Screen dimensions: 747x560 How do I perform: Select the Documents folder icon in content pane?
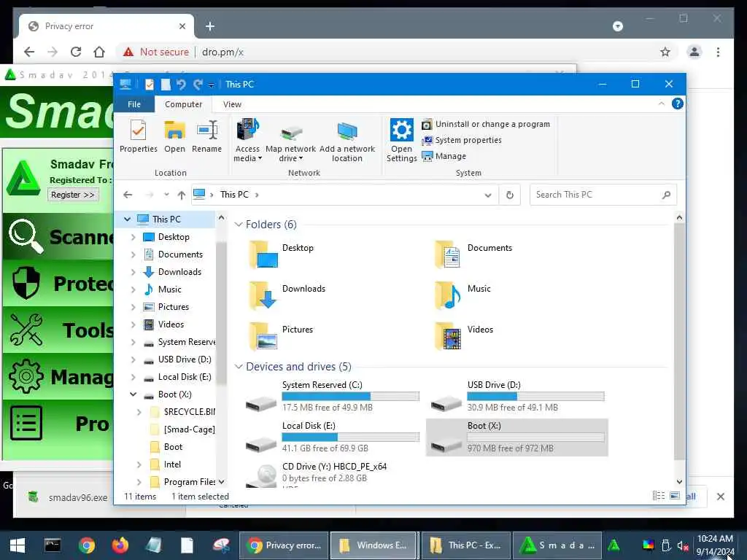click(448, 254)
